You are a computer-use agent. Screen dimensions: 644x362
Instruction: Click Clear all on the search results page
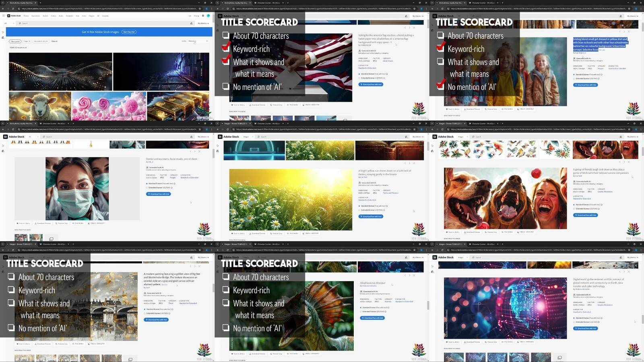[x=54, y=41]
